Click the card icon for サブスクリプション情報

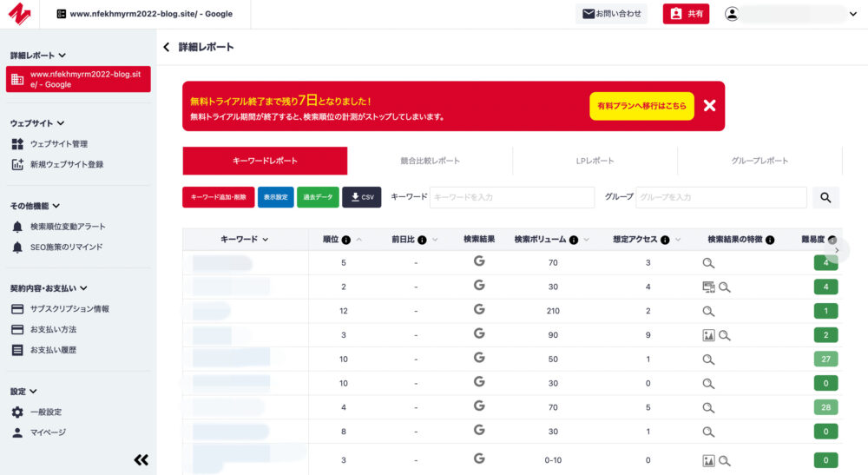tap(17, 309)
